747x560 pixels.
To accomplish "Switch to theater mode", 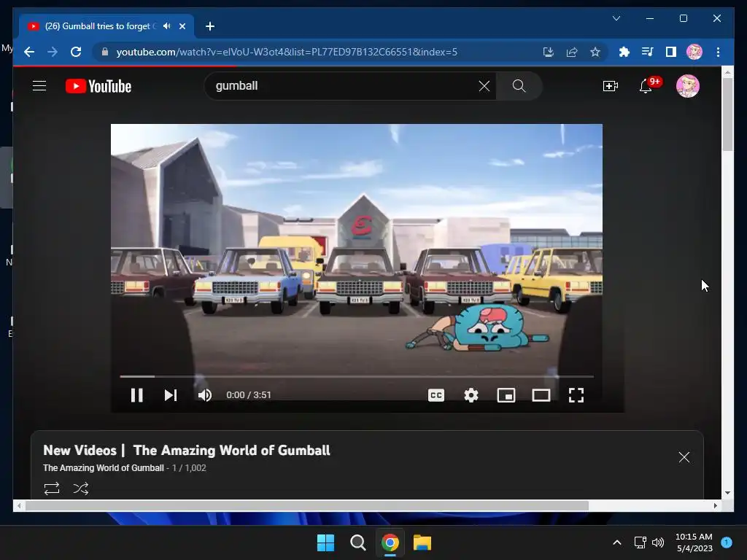I will [x=541, y=395].
